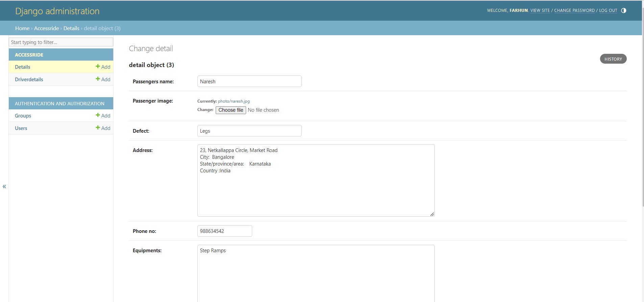Click the Passengers name label

coord(153,82)
